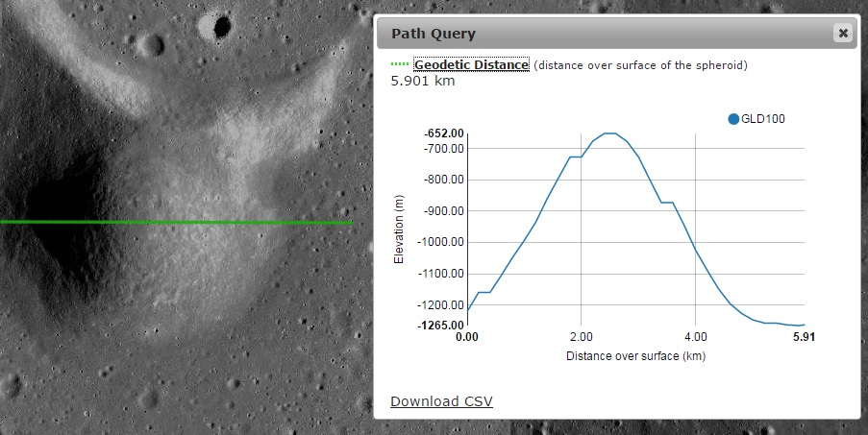Select the 5.901 km distance value
Screen dimensions: 868x435
click(423, 81)
